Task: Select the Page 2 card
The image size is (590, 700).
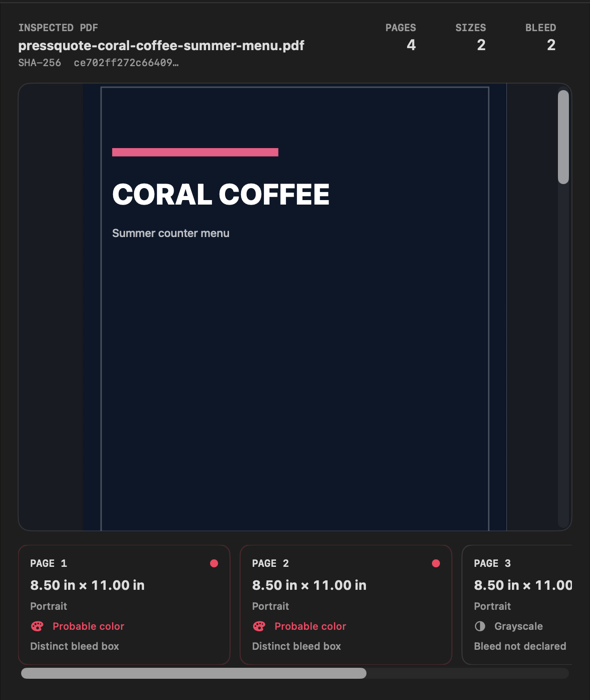Action: 346,605
